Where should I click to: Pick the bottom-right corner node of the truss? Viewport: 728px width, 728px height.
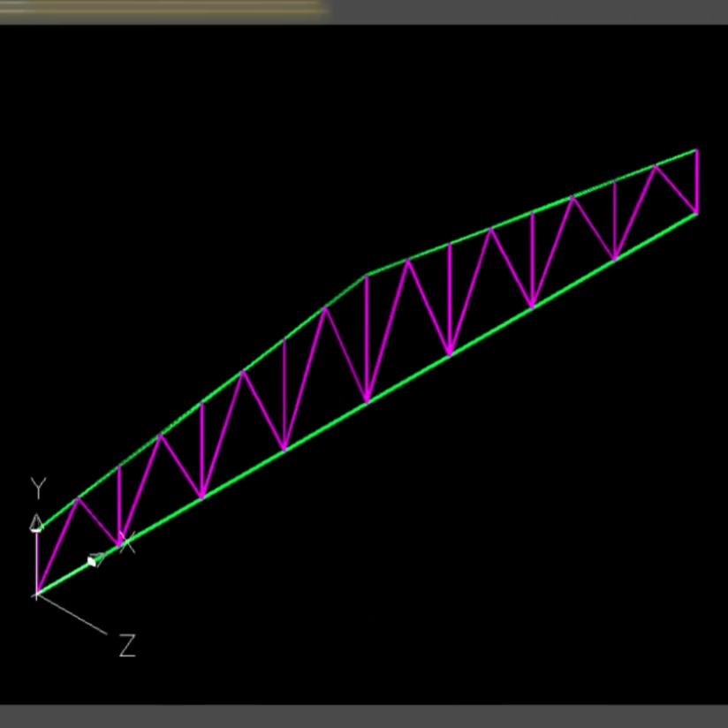point(697,213)
